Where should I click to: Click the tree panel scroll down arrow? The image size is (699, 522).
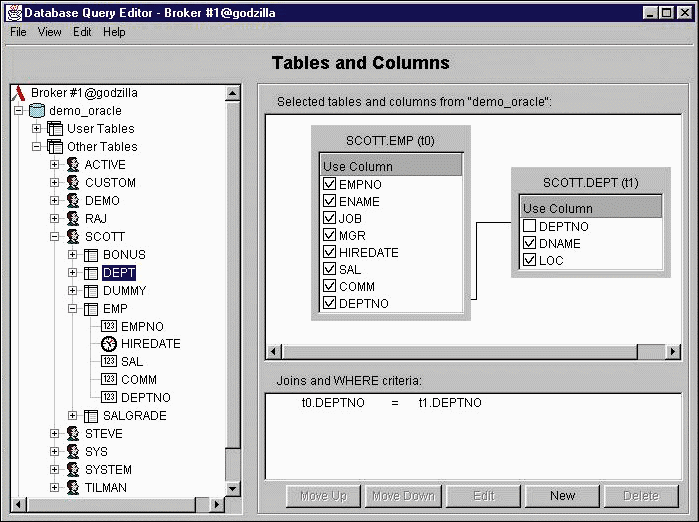[x=233, y=488]
